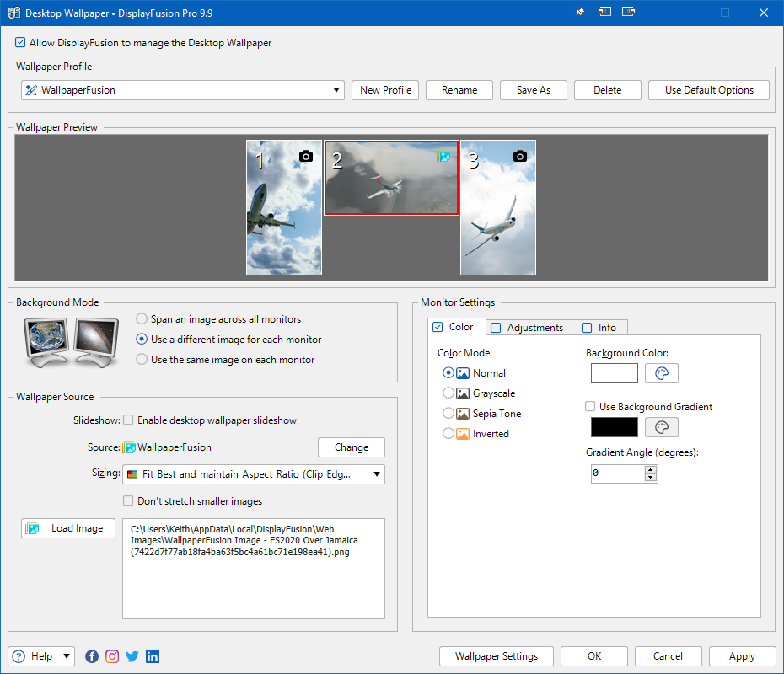Screen dimensions: 784x674
Task: Select Sepia Tone radio button
Action: coord(448,413)
